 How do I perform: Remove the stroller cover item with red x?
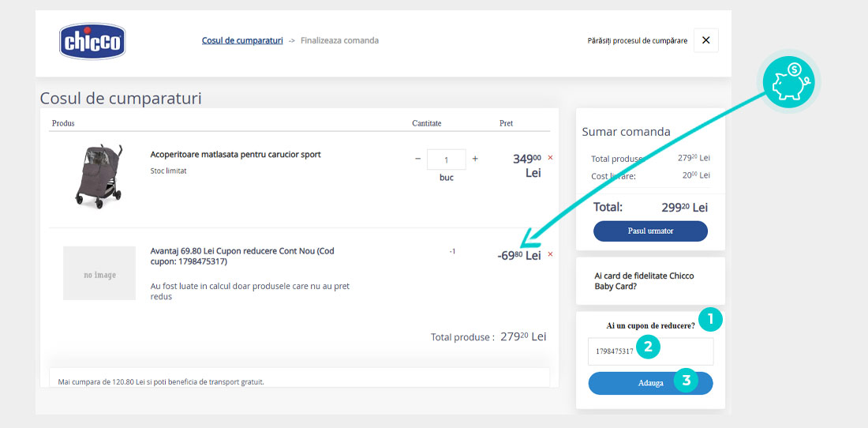point(550,158)
